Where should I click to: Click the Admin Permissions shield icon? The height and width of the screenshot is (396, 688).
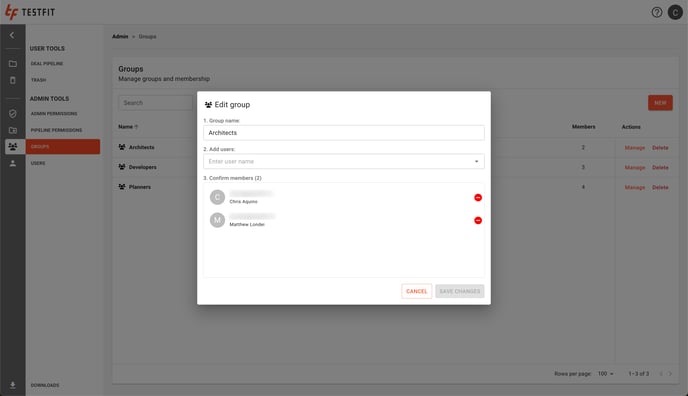[x=13, y=114]
